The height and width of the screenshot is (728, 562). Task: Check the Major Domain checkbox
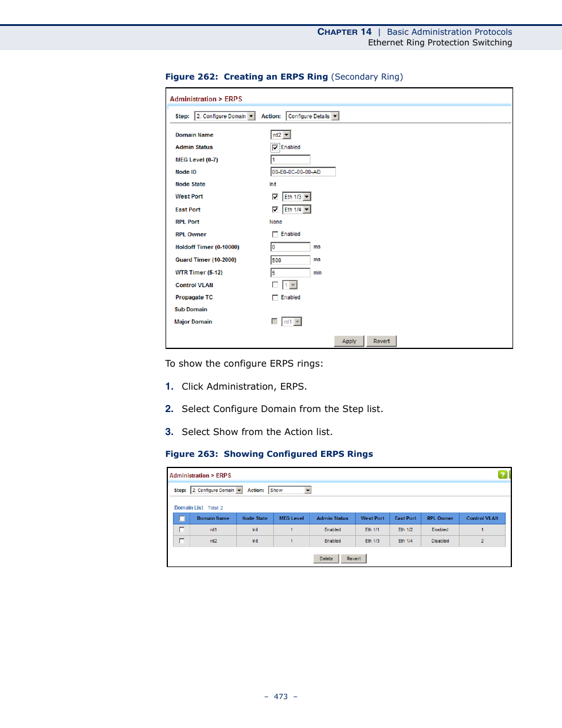pyautogui.click(x=275, y=321)
